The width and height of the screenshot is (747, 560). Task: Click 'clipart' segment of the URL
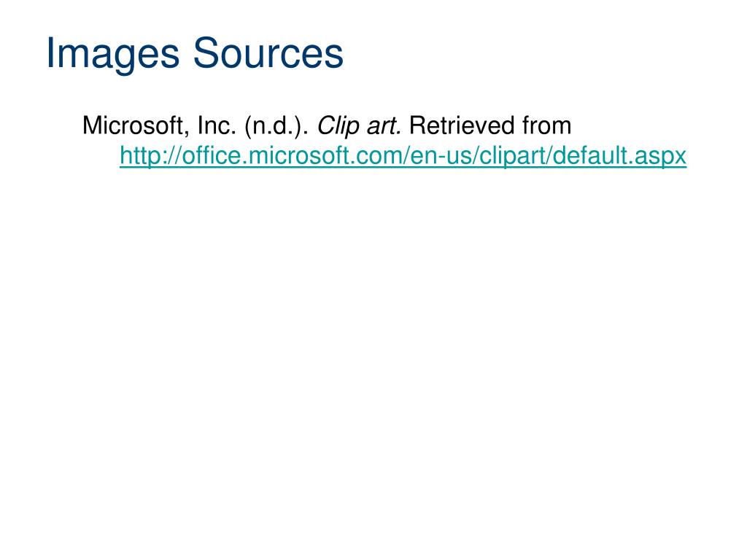tap(511, 156)
